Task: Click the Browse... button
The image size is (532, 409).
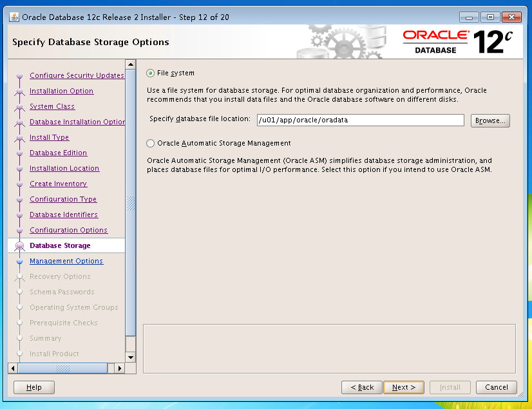Action: (490, 120)
